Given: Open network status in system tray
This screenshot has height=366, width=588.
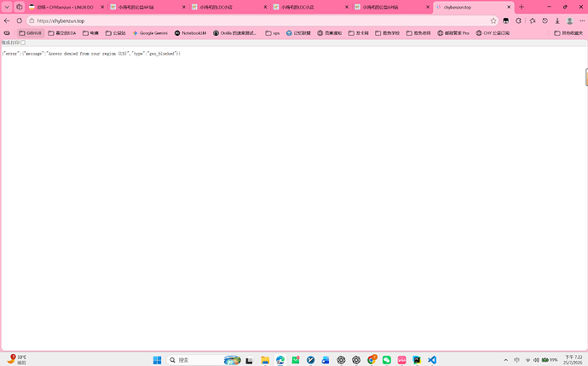Looking at the screenshot, I should coord(528,360).
